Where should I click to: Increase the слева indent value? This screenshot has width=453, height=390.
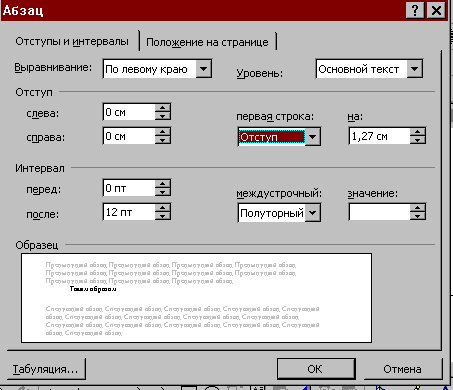(x=163, y=108)
